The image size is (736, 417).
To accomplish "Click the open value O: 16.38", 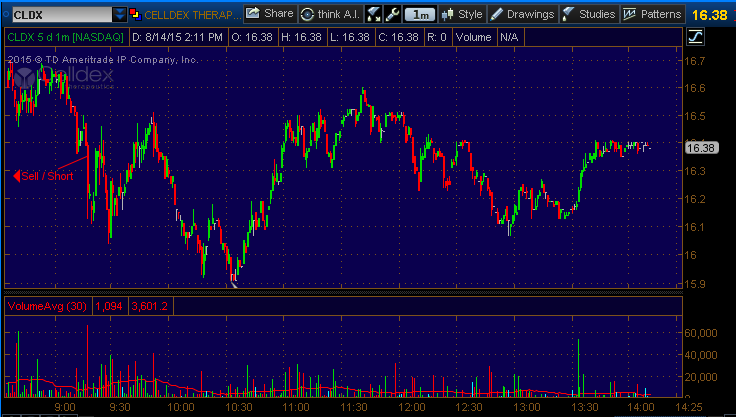I will click(252, 37).
